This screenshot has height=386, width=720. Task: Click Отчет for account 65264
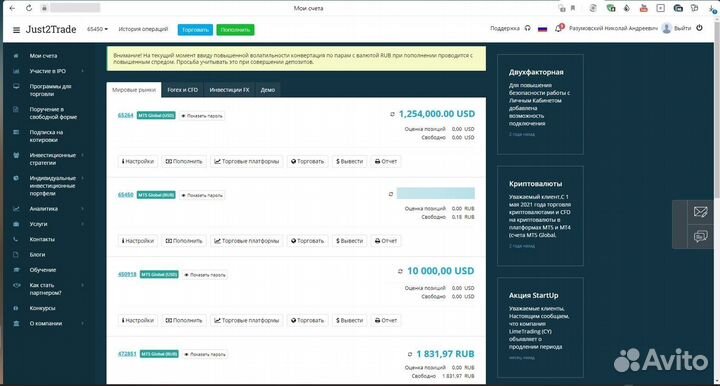(x=386, y=161)
